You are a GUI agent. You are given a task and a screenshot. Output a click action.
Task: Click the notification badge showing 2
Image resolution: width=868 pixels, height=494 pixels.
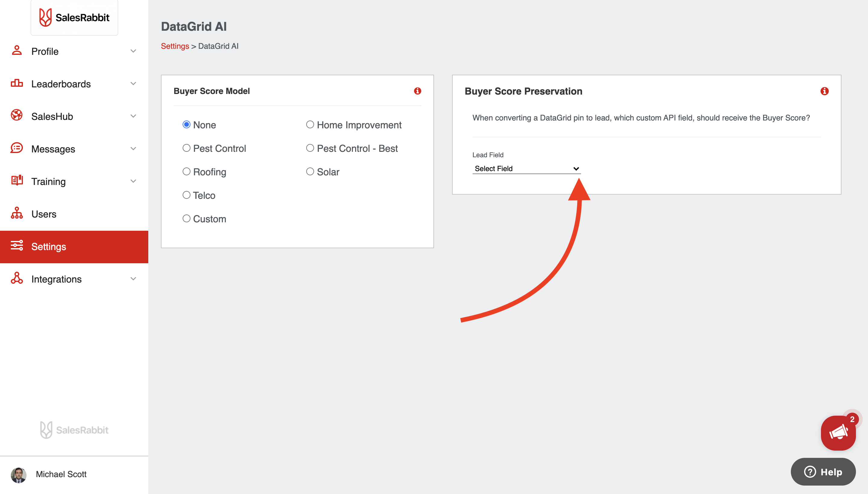(852, 419)
